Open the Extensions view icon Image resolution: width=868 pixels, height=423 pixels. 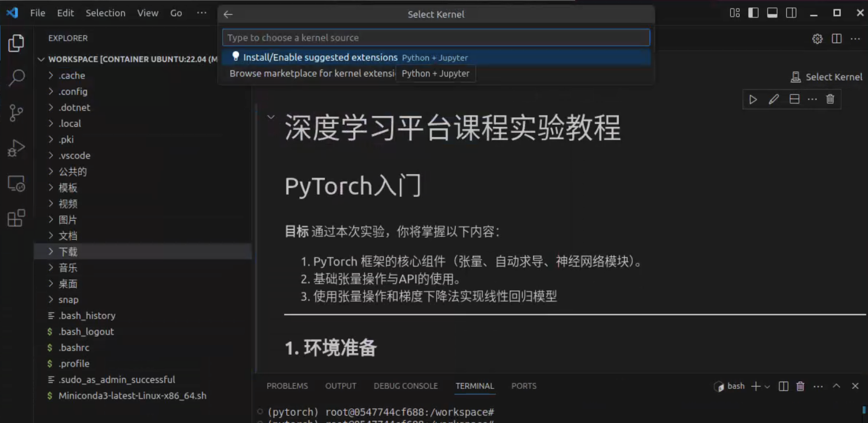[16, 218]
